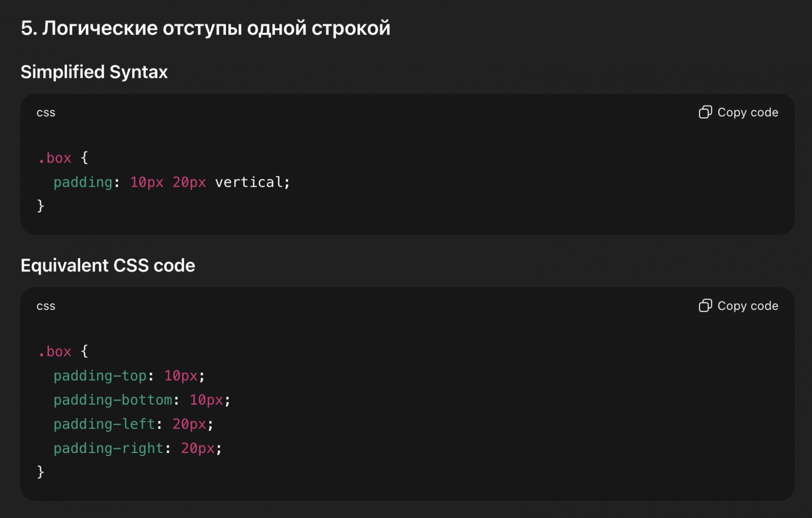Screen dimensions: 812x518
Task: Click the Equivalent CSS code heading
Action: [108, 265]
